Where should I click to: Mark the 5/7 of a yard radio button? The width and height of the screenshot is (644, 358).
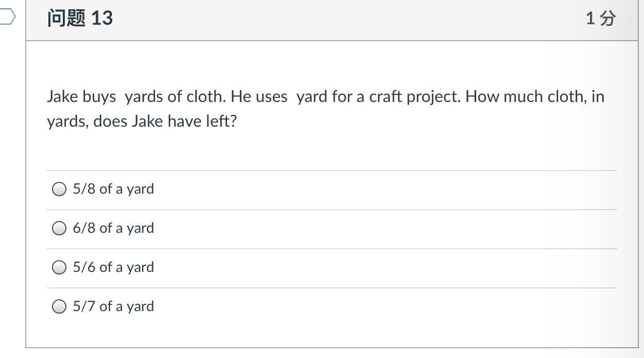coord(59,306)
